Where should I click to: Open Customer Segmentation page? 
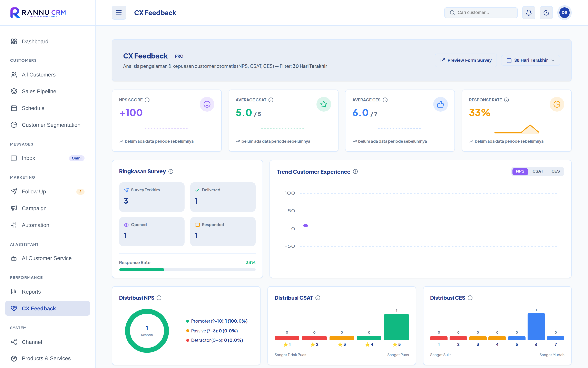click(x=48, y=125)
